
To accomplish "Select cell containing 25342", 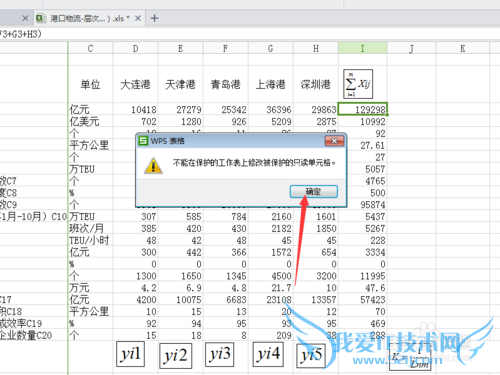I will [225, 109].
